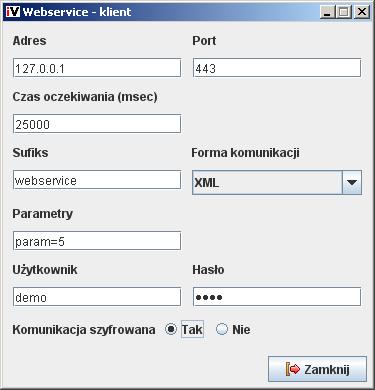This screenshot has width=375, height=390.
Task: Click the Forma komunikacji label
Action: pyautogui.click(x=245, y=153)
